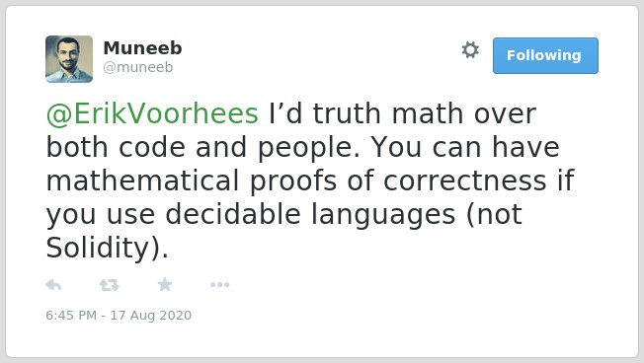Click the reply arrow below the tweet

click(53, 285)
